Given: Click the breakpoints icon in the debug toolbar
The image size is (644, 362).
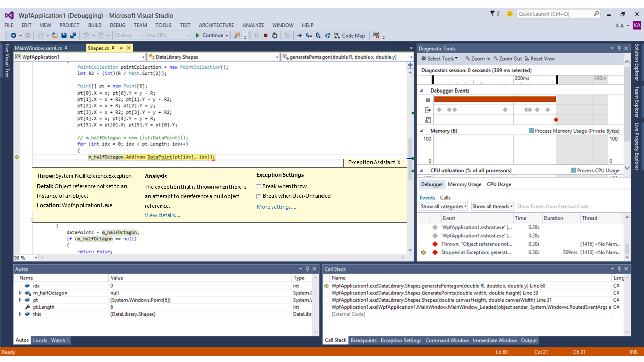Looking at the screenshot, I should pos(376,35).
